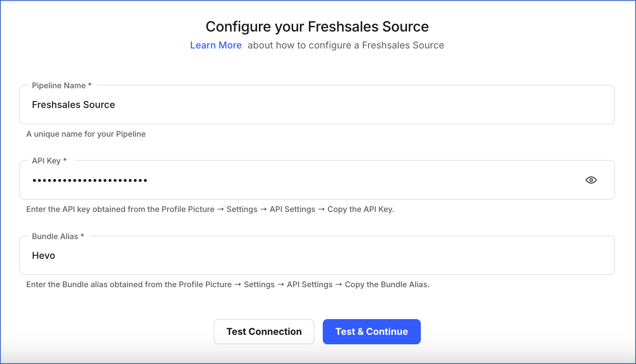Click the Copy the Bundle Alias hint text
This screenshot has width=636, height=364.
click(x=228, y=284)
